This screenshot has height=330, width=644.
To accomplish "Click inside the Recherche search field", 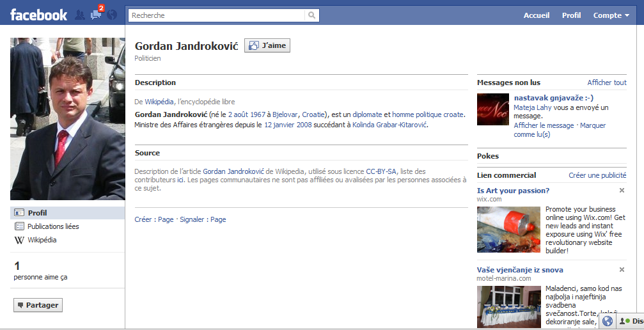I will tap(216, 15).
